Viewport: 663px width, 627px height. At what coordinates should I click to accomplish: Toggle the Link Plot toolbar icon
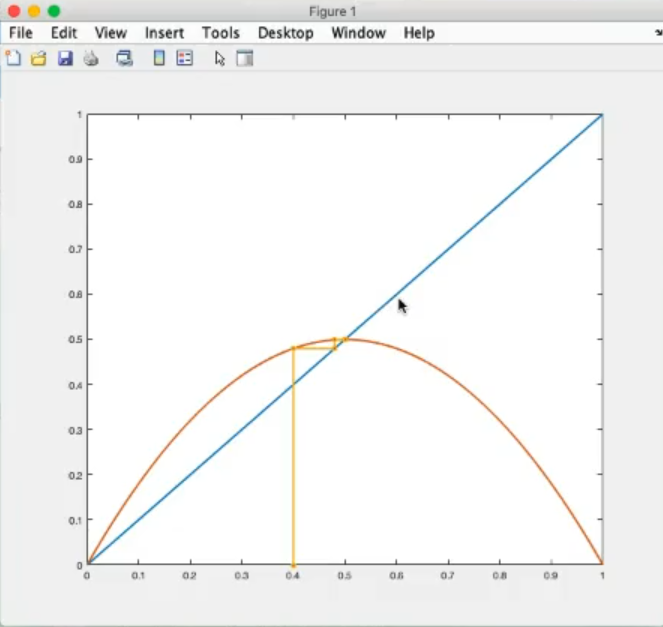(x=124, y=58)
